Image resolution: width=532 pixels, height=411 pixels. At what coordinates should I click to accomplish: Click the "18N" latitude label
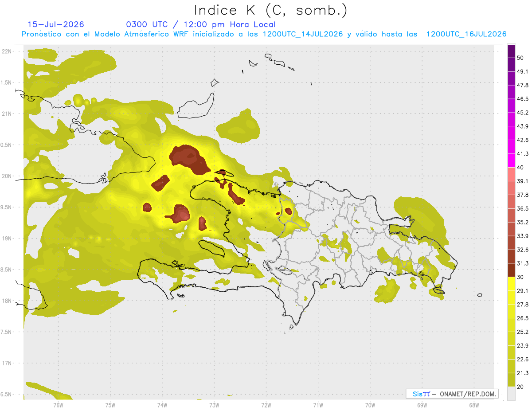pyautogui.click(x=7, y=301)
